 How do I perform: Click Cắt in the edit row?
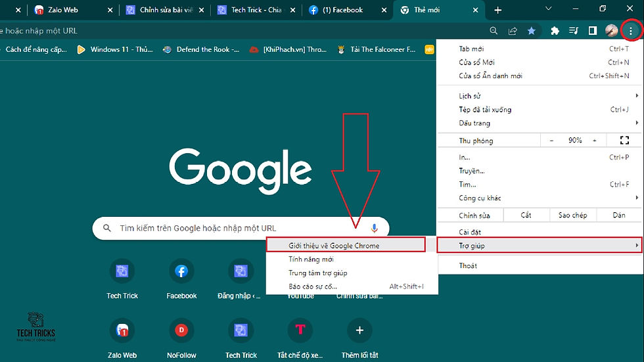526,215
